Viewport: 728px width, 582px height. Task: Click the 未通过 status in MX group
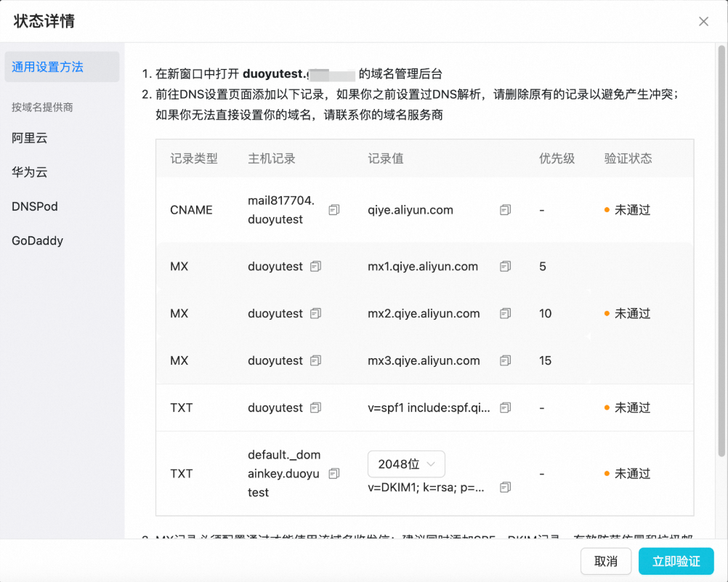pyautogui.click(x=627, y=314)
